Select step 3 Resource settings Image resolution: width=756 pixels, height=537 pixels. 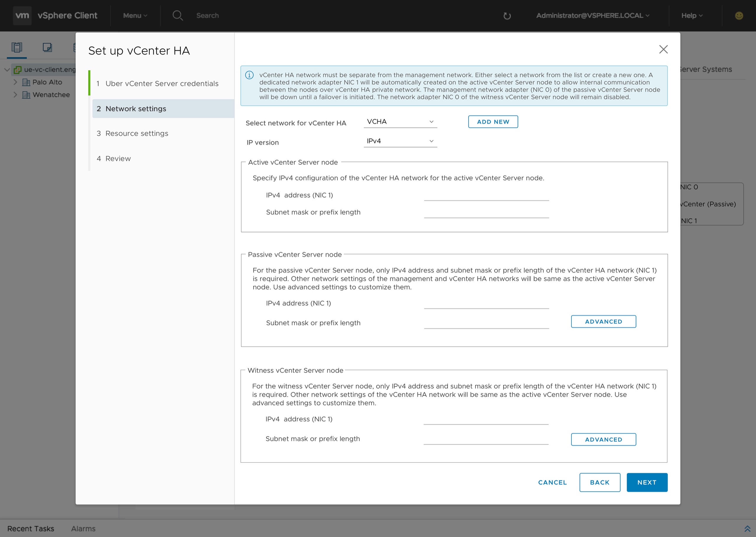click(x=163, y=133)
